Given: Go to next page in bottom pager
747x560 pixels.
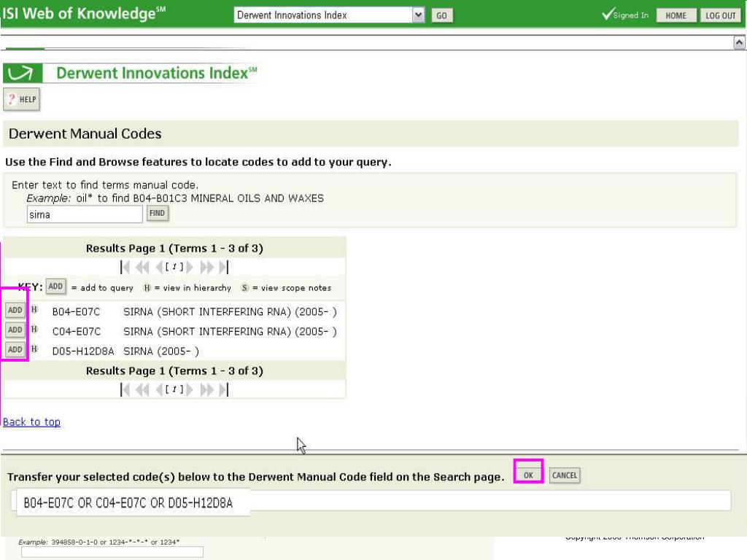Looking at the screenshot, I should 190,390.
